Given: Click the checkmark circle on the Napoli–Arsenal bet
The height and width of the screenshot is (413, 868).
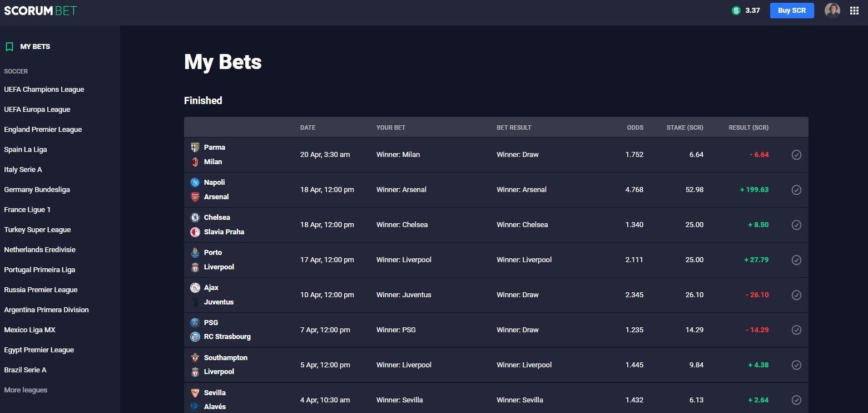Looking at the screenshot, I should pos(796,190).
